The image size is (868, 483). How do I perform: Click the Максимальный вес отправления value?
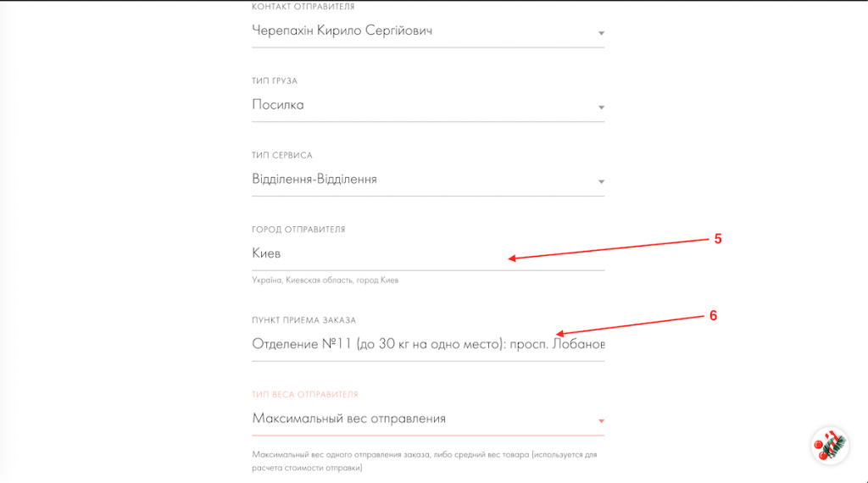coord(348,419)
